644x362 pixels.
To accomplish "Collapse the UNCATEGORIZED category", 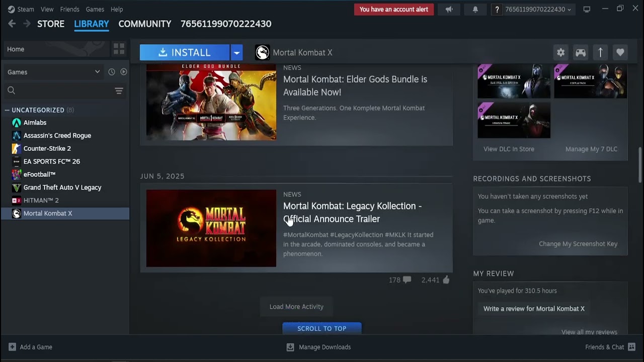I will (x=7, y=110).
